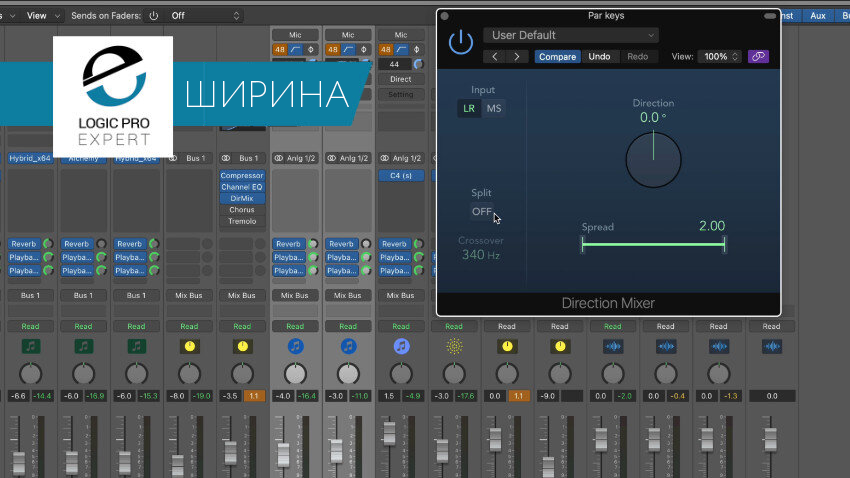Click Mic button above the 44 gain
Viewport: 850px width, 478px height.
[401, 35]
